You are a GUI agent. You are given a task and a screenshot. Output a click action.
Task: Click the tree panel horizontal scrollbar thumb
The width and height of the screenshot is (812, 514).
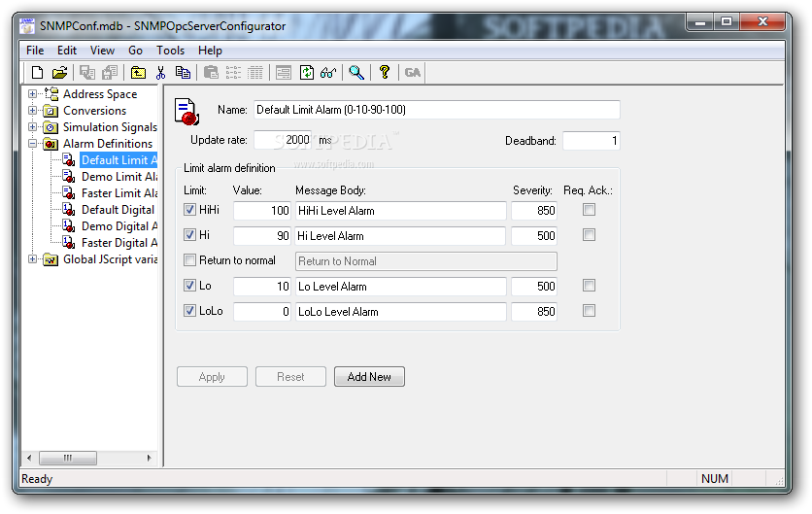(x=68, y=458)
